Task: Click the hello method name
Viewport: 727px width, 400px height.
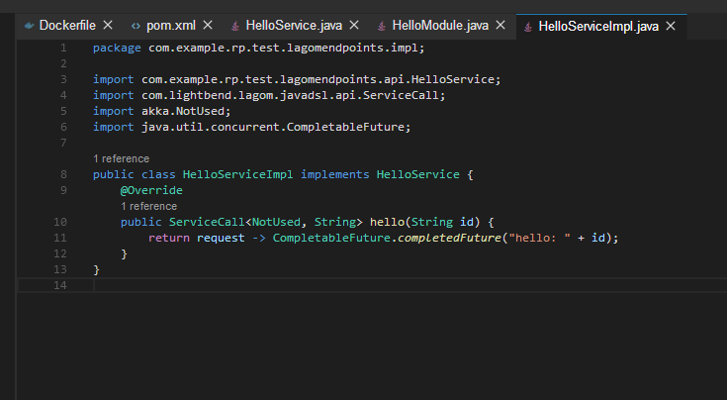Action: (387, 222)
